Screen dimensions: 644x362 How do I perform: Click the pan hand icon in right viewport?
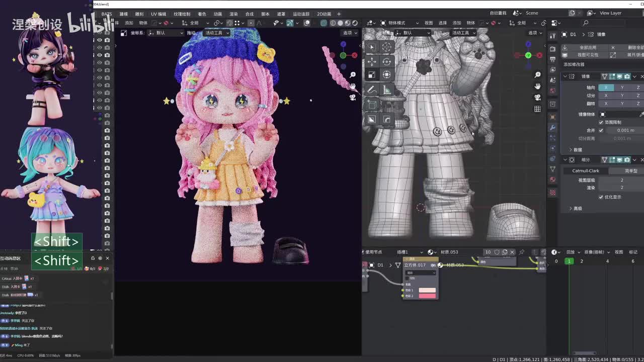coord(537,86)
